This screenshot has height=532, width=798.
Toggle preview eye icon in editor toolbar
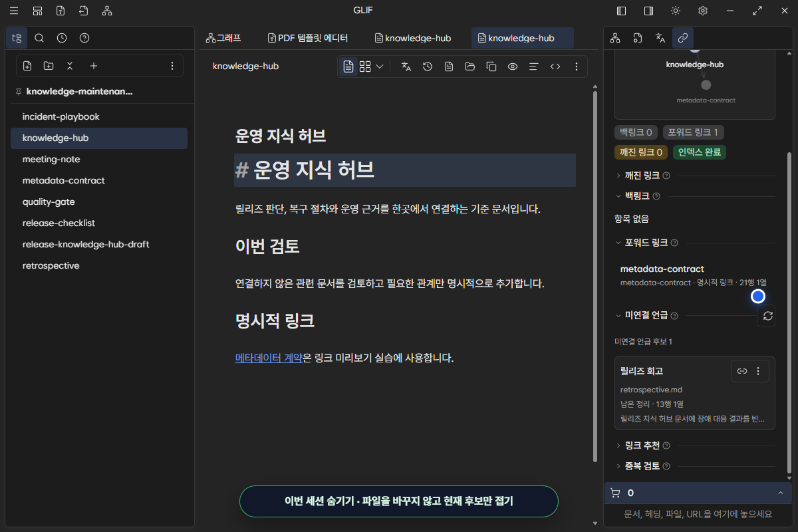[x=513, y=66]
